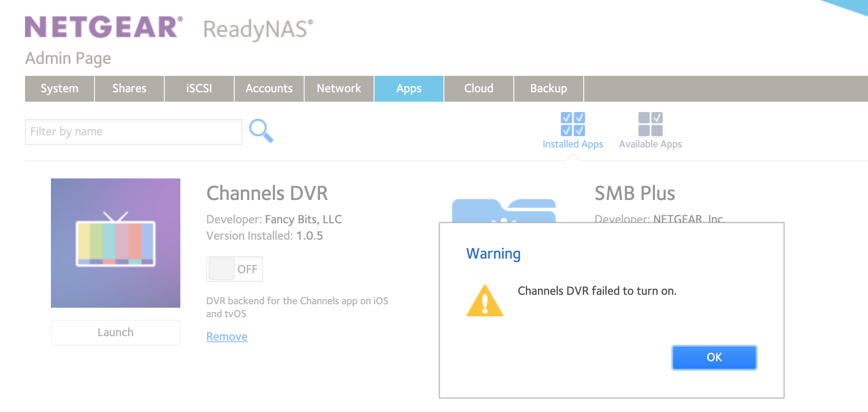Open the Network tab
The image size is (868, 412).
[x=339, y=89]
